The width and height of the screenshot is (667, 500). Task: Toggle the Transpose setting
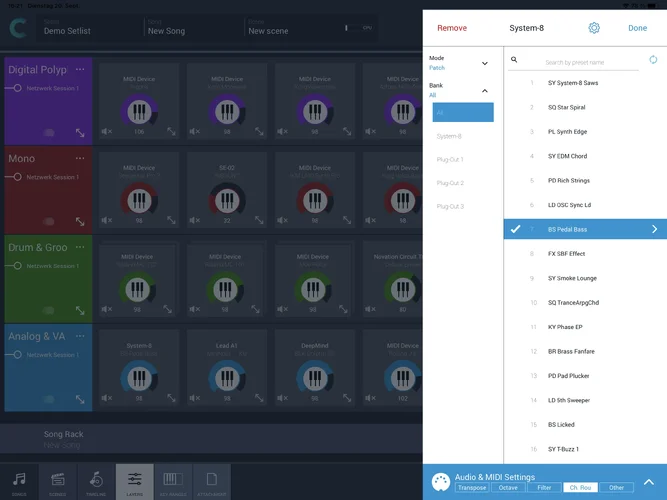(x=472, y=488)
